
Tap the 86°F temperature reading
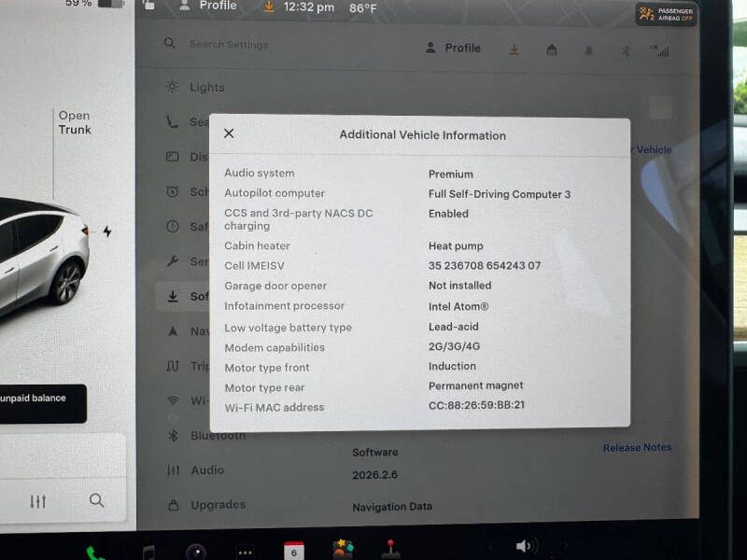coord(363,8)
